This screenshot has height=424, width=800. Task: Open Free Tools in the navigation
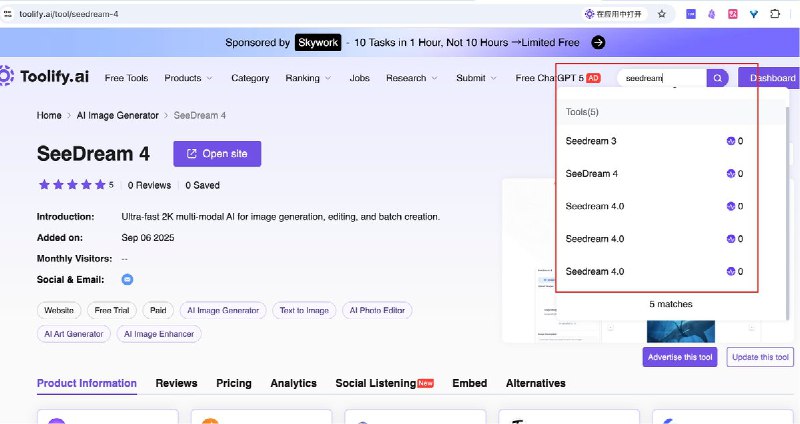point(126,78)
